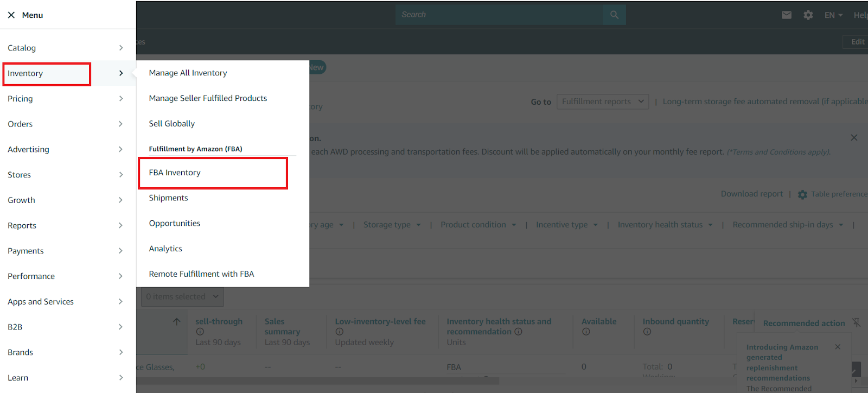Open Apps and Services menu item
This screenshot has height=393, width=868.
point(41,302)
